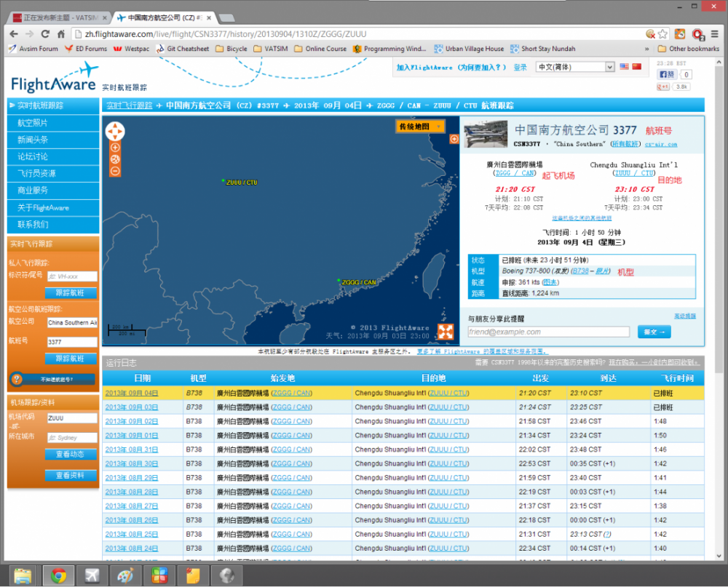Click the FlightAware logo
Screen dimensions: 728x587
click(55, 79)
